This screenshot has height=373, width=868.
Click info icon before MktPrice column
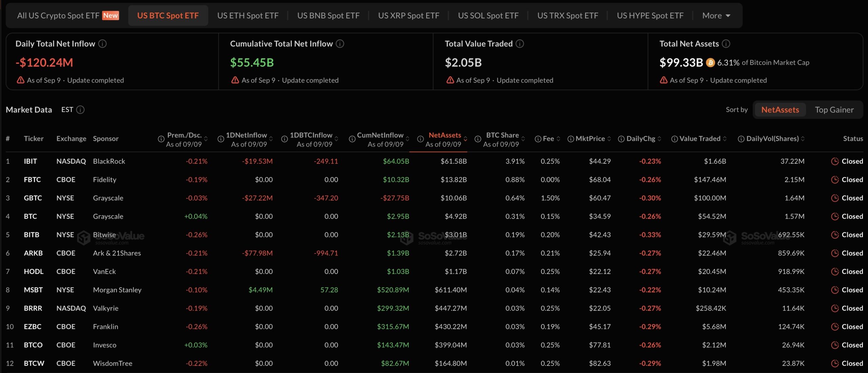pos(571,139)
